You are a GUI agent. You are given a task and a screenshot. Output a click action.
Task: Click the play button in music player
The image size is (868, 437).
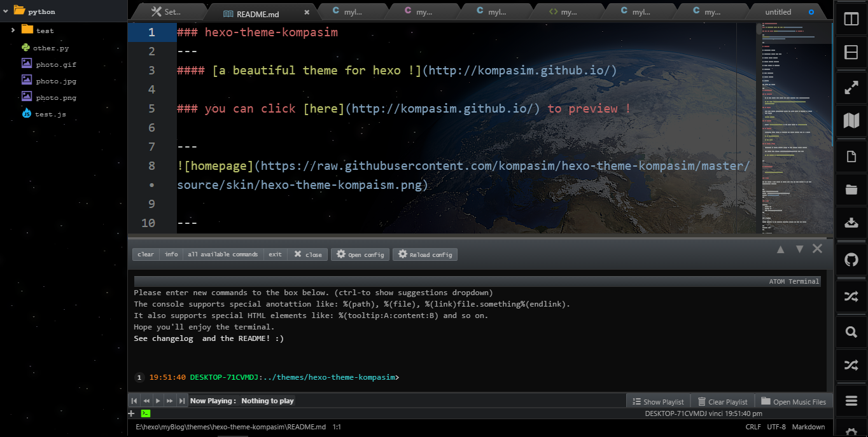[158, 401]
